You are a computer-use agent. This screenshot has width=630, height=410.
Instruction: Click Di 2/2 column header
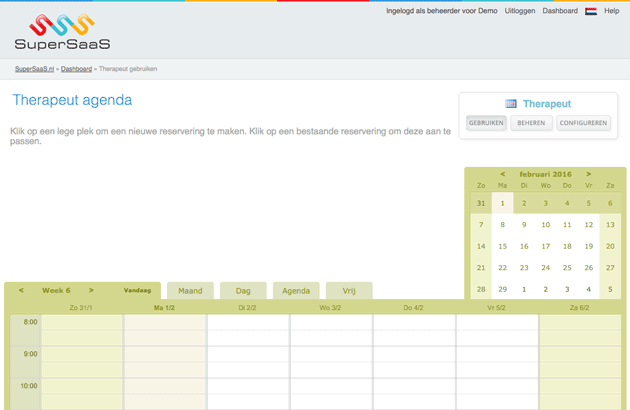point(247,308)
